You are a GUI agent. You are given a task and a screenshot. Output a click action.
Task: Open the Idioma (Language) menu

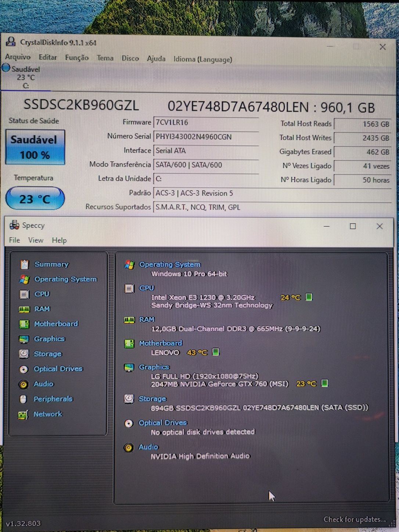coord(203,59)
